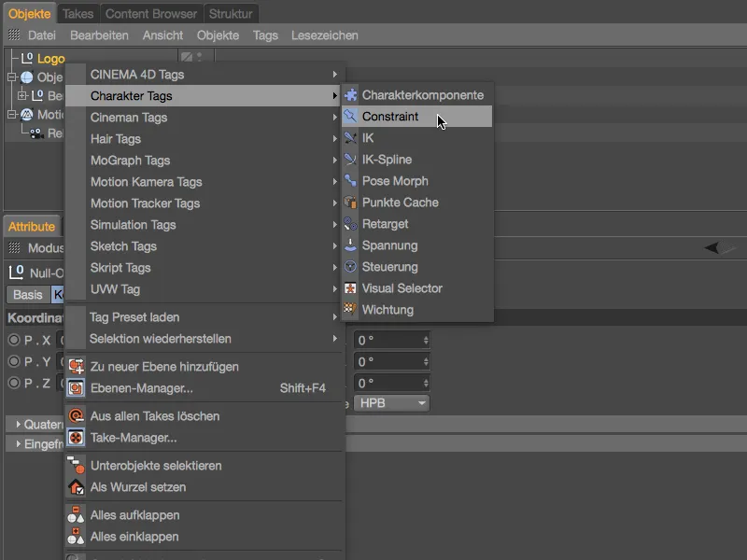Click the Visual Selector icon
The height and width of the screenshot is (560, 747).
coord(351,287)
